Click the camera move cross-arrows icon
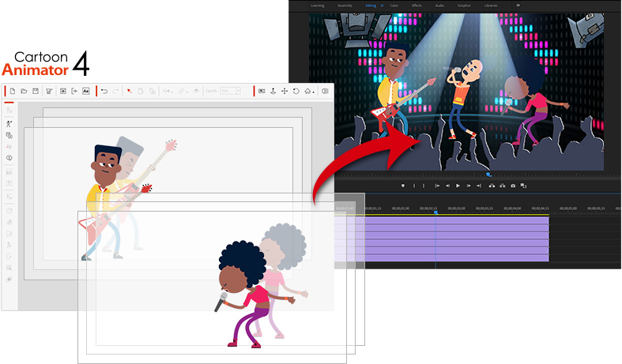 285,92
